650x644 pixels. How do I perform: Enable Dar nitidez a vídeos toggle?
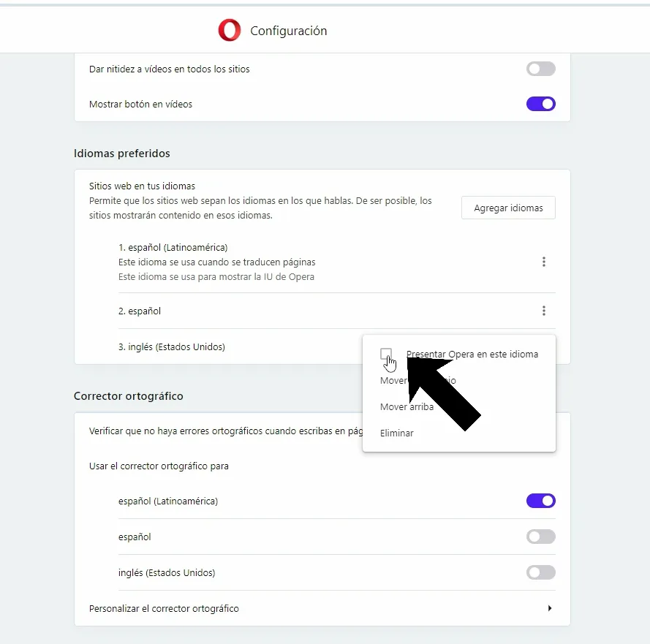540,69
